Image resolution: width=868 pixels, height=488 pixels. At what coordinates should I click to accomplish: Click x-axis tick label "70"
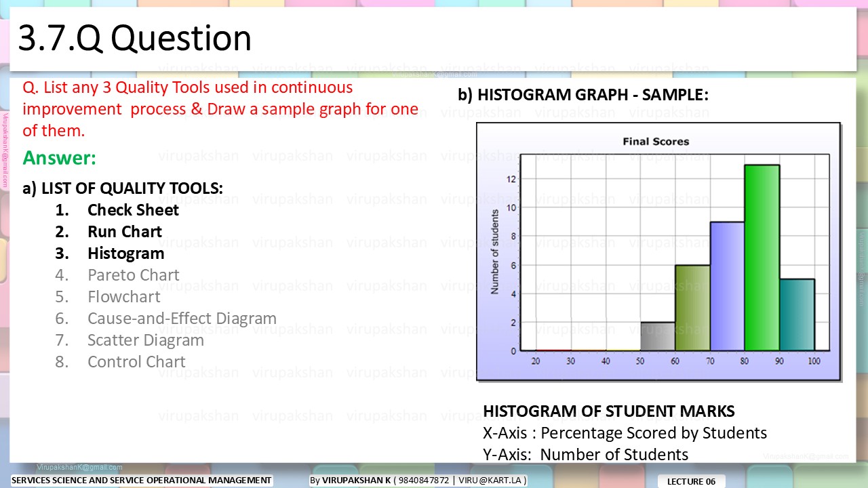click(x=710, y=361)
